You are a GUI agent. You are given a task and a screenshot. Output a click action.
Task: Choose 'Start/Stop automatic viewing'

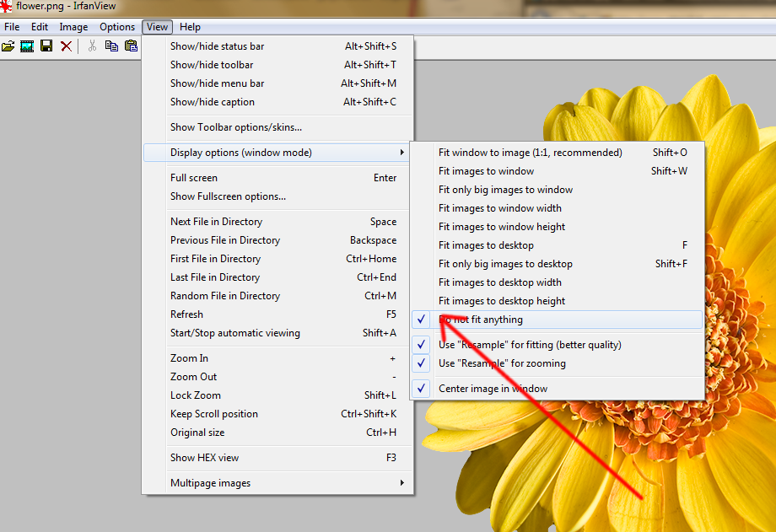pyautogui.click(x=278, y=333)
